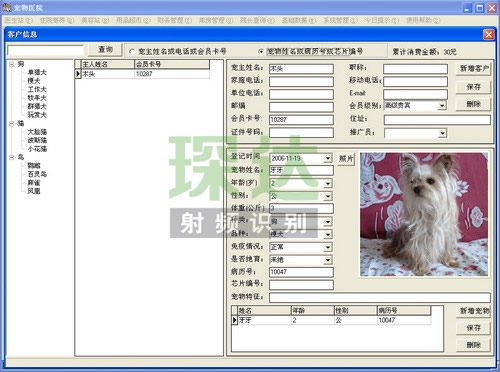Select 小花猫 in the breed tree
The image size is (500, 372).
[37, 149]
